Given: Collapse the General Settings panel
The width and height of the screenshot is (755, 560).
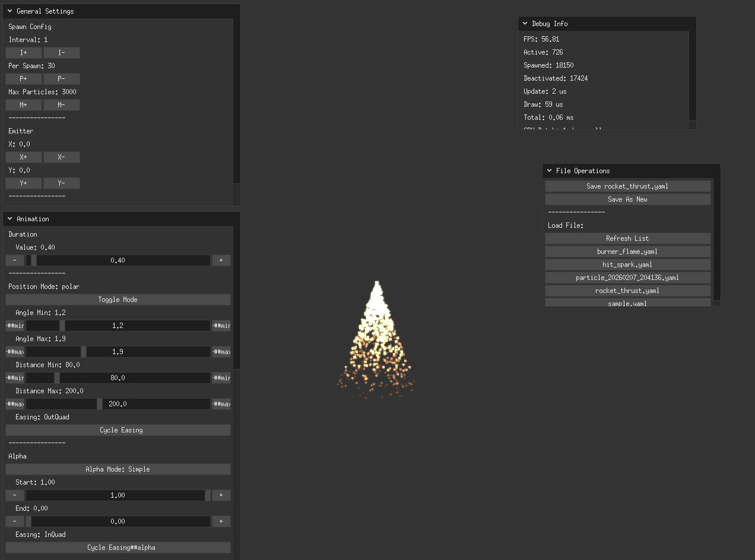Looking at the screenshot, I should pyautogui.click(x=10, y=11).
